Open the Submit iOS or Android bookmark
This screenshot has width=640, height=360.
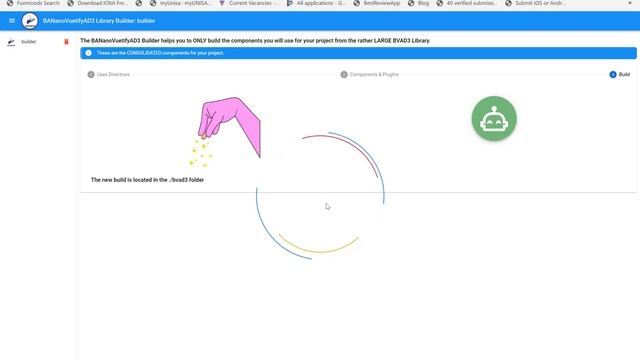pyautogui.click(x=535, y=3)
